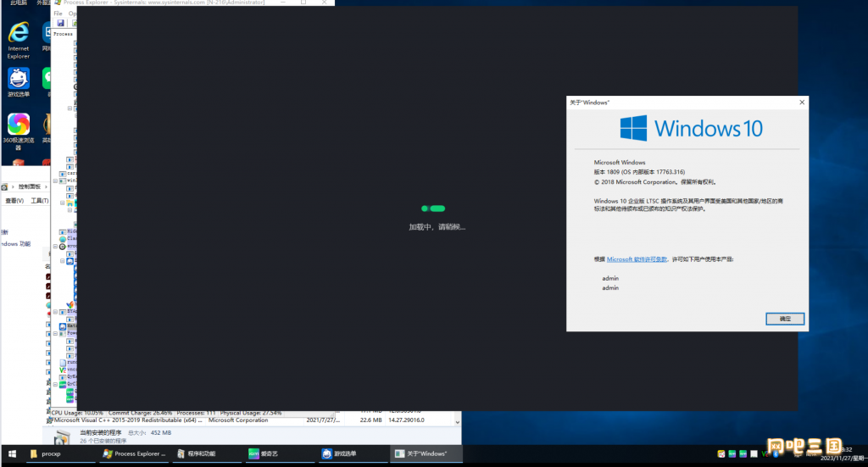Open the File menu in Process Explorer
868x467 pixels.
click(58, 14)
